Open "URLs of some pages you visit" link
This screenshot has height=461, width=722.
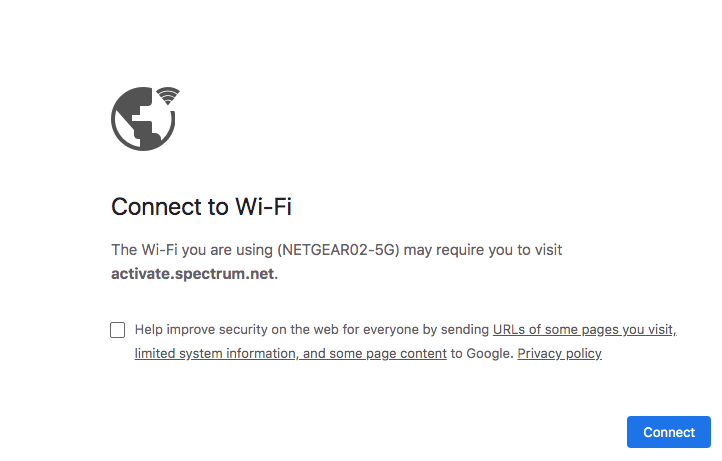click(585, 330)
